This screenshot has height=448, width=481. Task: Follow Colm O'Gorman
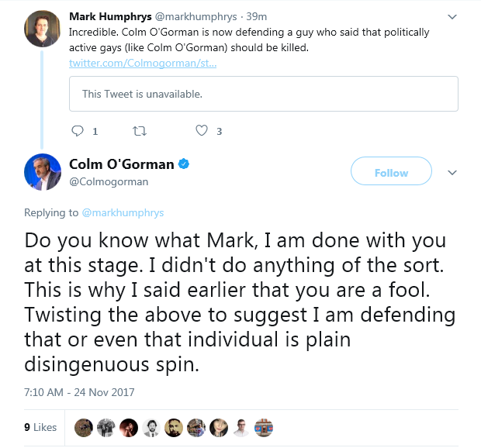tap(391, 172)
